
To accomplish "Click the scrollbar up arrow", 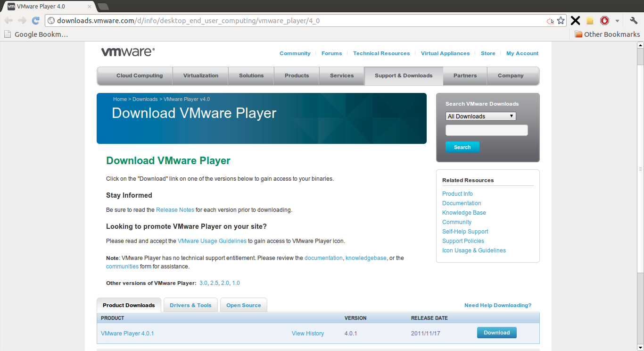I will [x=640, y=45].
